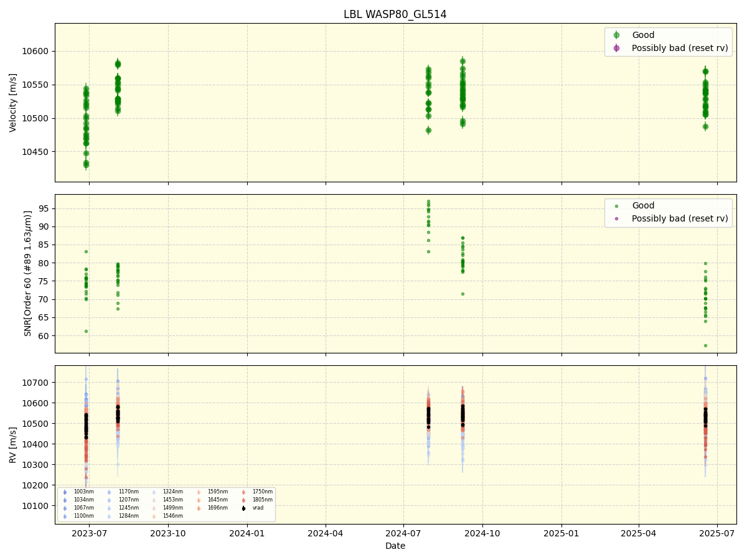Click the SNR axis tick '80'

click(44, 263)
